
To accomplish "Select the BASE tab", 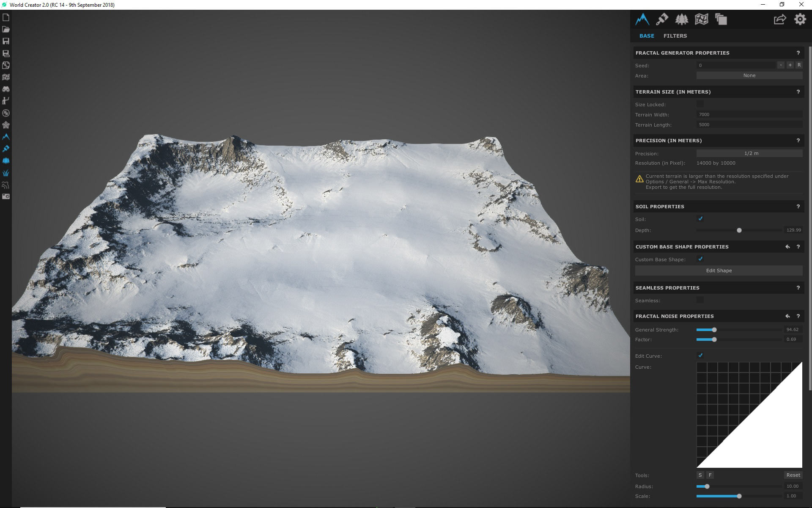I will 647,36.
